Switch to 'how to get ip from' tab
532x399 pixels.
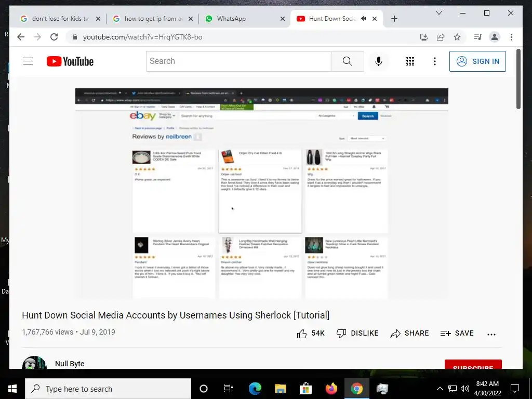(153, 19)
